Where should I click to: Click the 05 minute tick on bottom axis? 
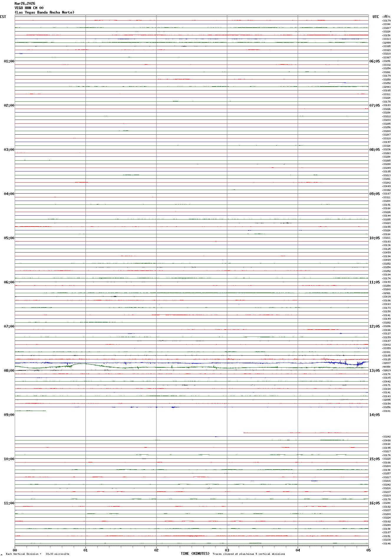[368, 550]
